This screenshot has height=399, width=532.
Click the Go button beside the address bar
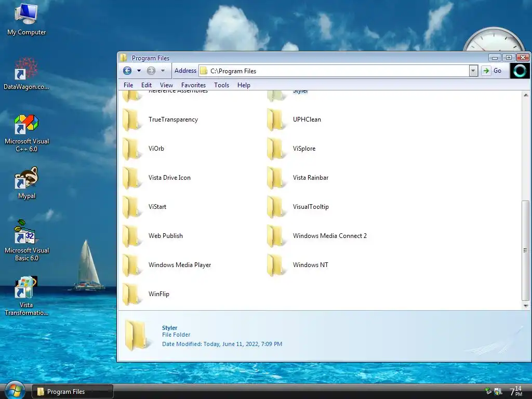(x=493, y=71)
